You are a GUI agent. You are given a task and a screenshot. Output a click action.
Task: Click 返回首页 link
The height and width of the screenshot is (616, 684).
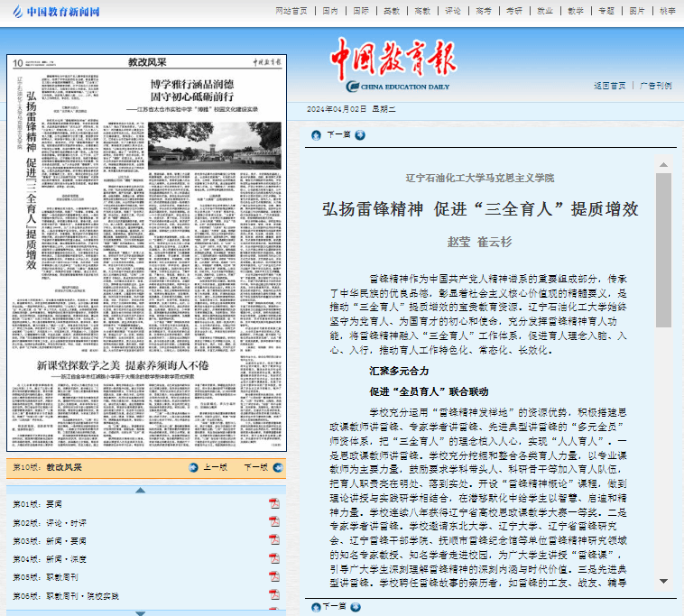click(x=609, y=85)
